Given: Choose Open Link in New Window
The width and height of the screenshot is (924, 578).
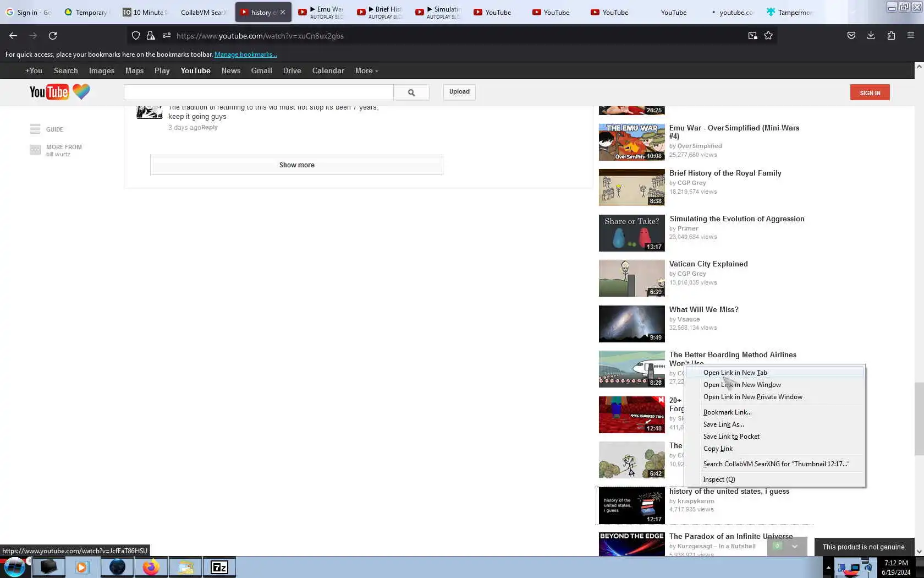Looking at the screenshot, I should 775,385.
